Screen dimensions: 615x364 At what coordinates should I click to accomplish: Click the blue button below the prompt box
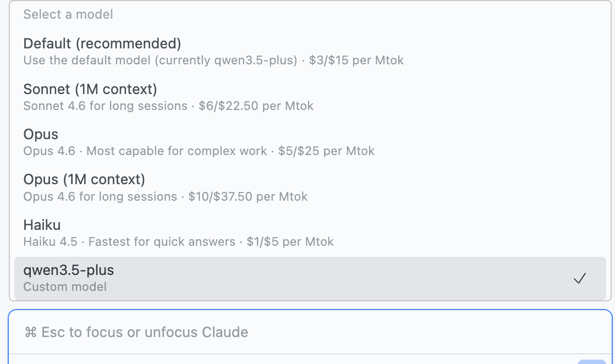click(591, 361)
